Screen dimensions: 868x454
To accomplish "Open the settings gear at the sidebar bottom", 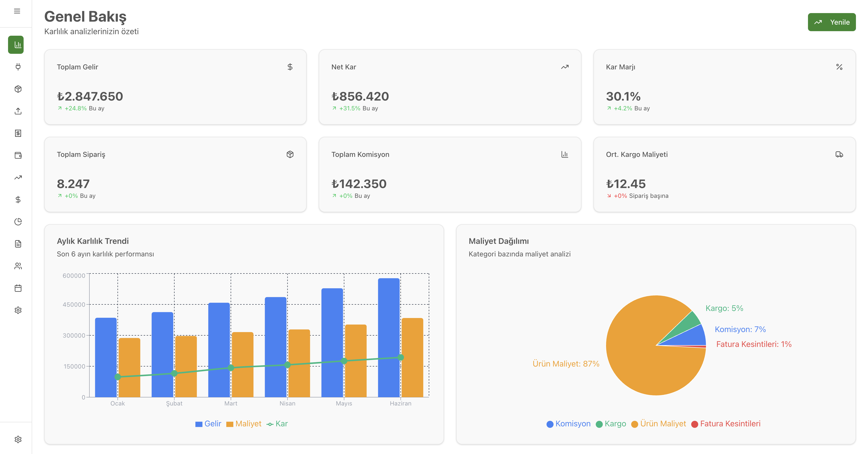I will [x=18, y=439].
